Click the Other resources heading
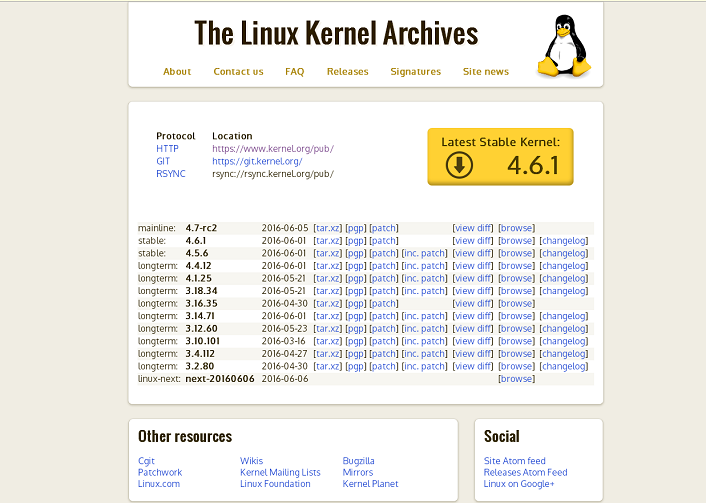 [185, 436]
